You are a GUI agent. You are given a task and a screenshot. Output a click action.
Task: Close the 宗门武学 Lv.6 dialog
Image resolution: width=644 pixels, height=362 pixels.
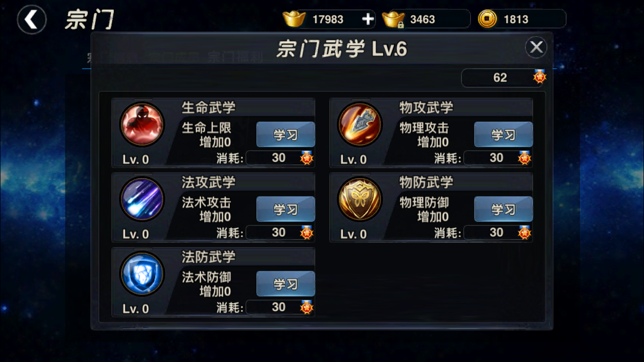[536, 47]
